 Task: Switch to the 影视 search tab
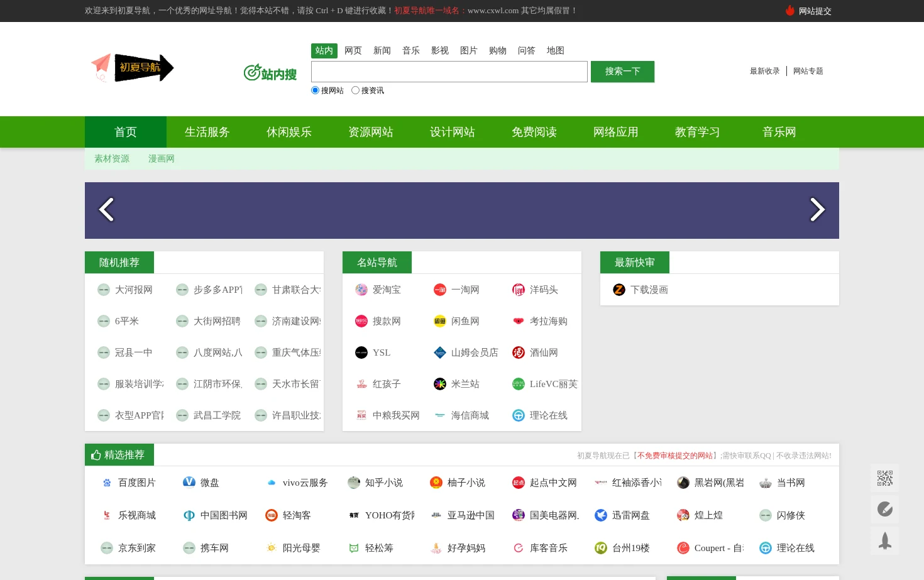coord(440,51)
